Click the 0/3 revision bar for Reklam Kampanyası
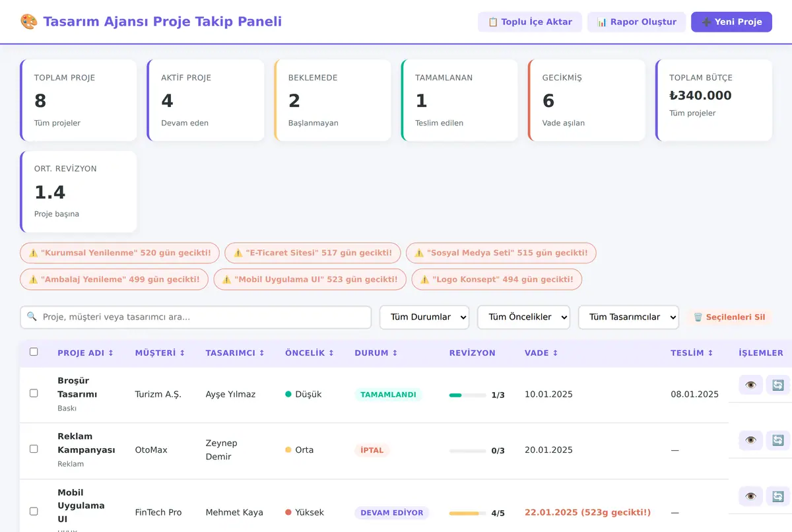This screenshot has width=792, height=532. [468, 451]
